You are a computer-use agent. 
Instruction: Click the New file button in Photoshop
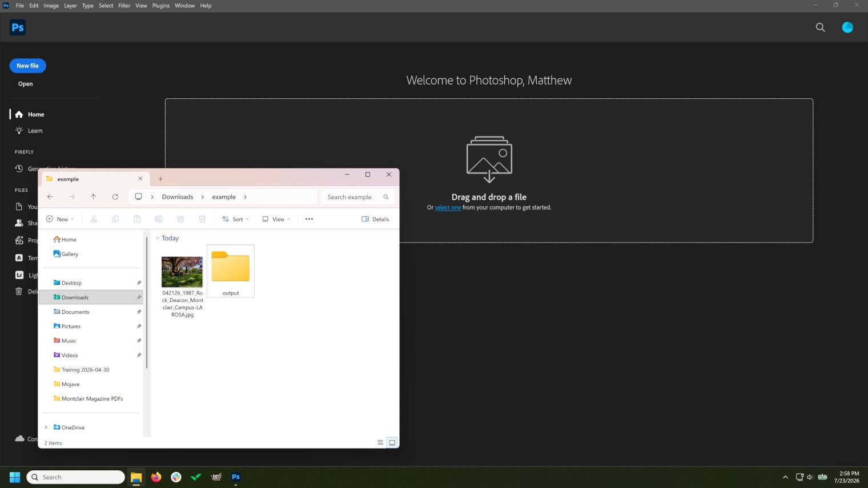pyautogui.click(x=27, y=66)
